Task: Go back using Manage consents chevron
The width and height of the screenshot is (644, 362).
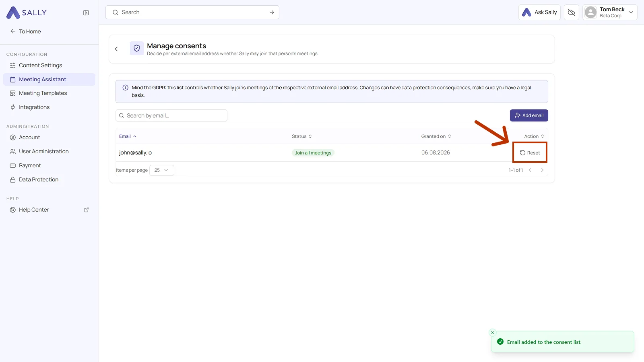Action: [116, 49]
